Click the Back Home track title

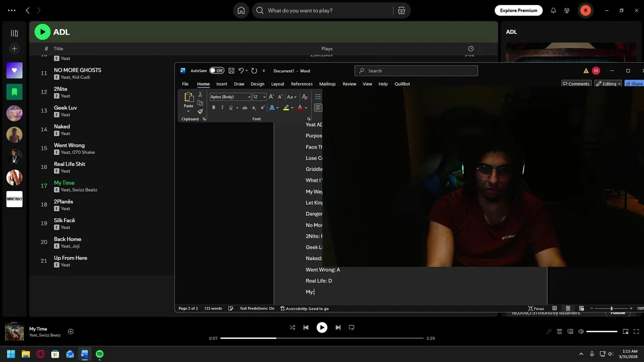click(x=67, y=239)
